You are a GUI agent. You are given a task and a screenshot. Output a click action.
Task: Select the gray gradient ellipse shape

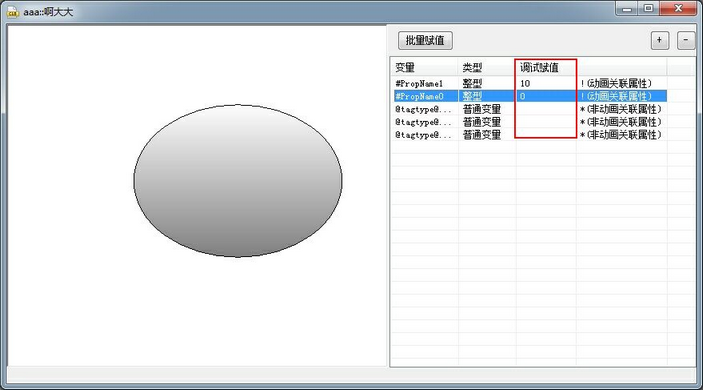click(x=238, y=181)
